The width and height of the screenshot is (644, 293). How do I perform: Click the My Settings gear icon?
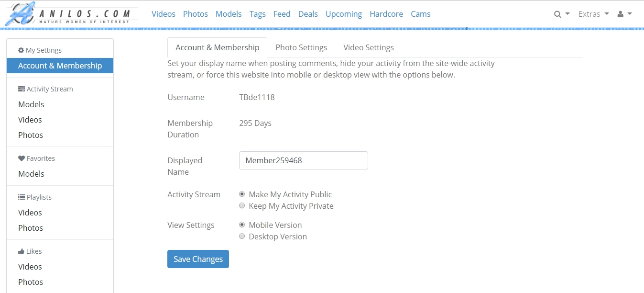[x=21, y=50]
